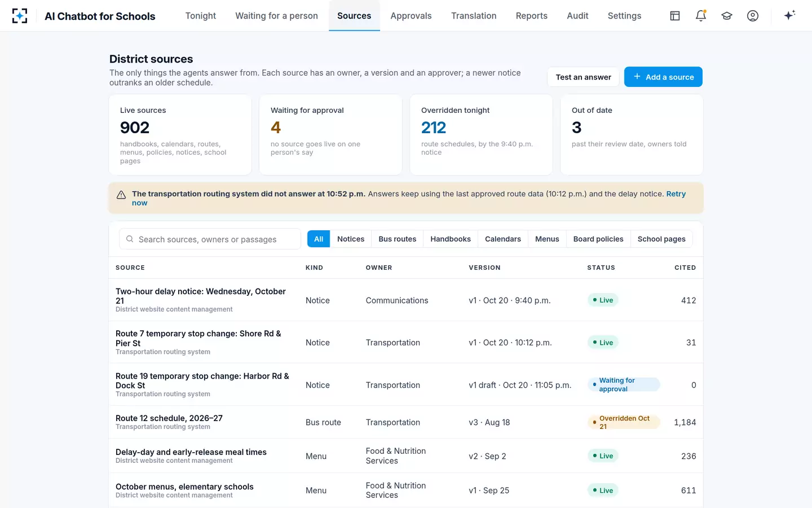Click the graduation cap icon

click(727, 16)
